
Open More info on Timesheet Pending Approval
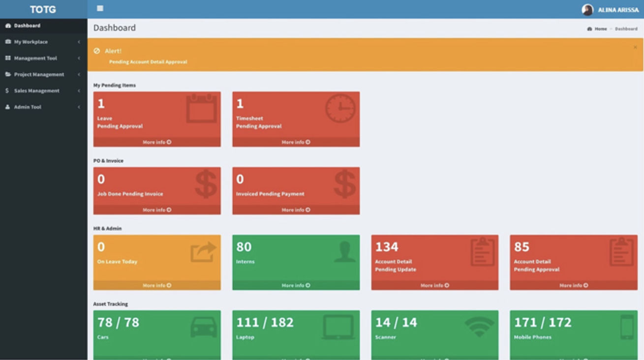coord(296,142)
